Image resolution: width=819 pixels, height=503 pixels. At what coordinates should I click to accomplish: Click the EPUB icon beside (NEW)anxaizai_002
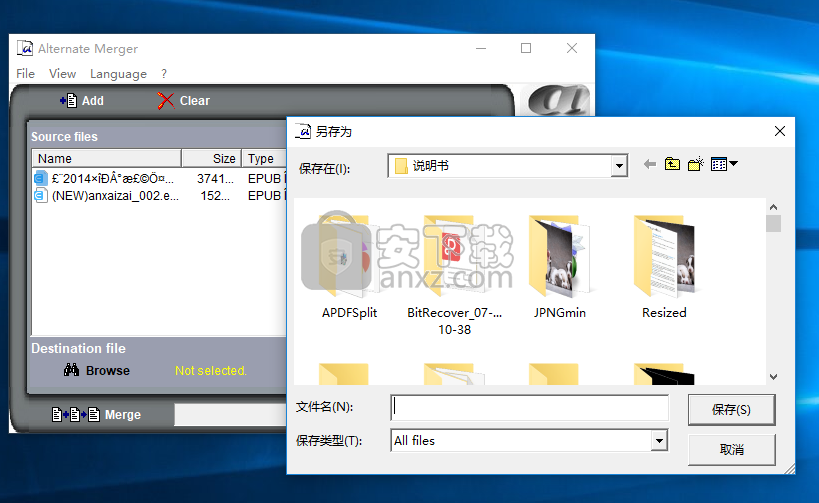pos(41,195)
